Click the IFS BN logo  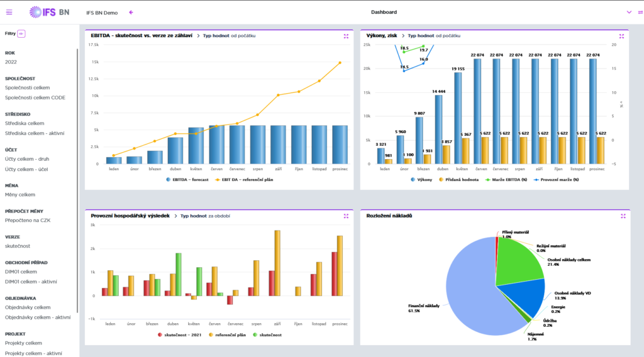[49, 12]
